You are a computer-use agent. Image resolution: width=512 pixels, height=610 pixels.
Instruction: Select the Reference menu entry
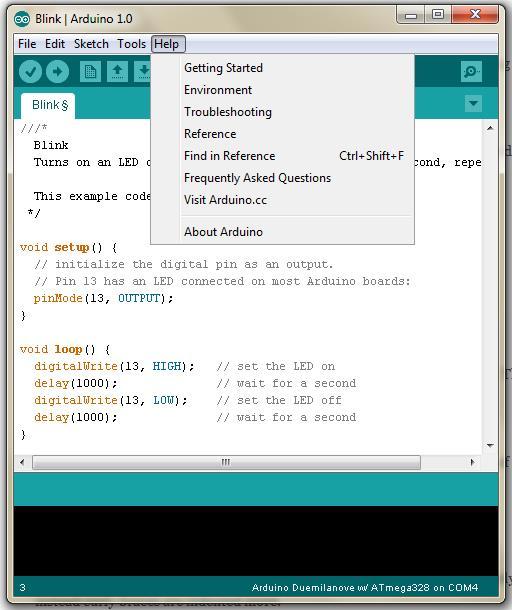pos(282,134)
